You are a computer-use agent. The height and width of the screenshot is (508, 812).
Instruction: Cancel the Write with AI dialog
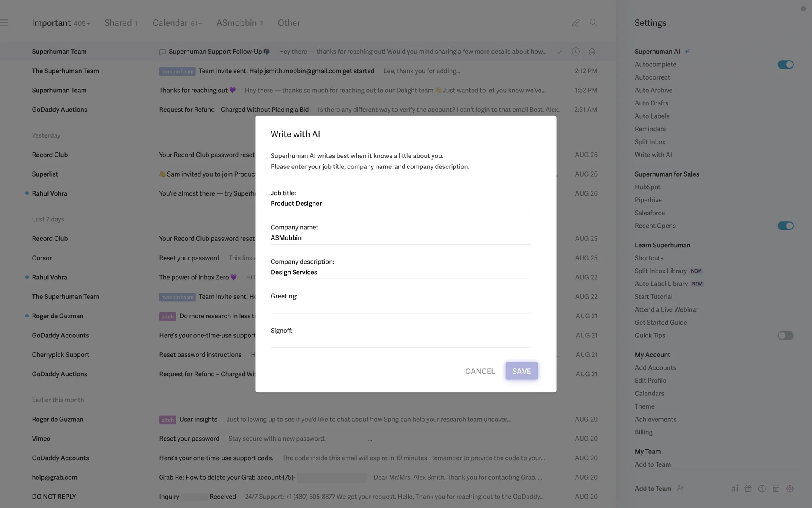[480, 371]
